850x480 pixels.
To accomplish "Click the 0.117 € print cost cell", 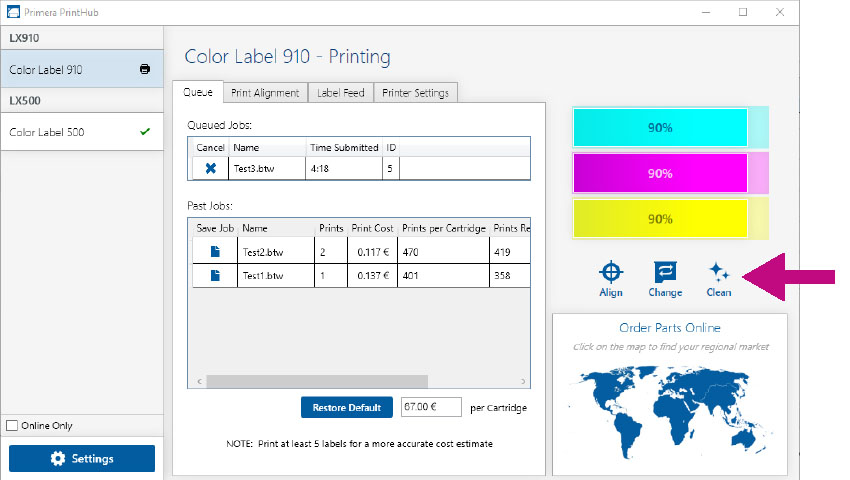I will [x=372, y=252].
